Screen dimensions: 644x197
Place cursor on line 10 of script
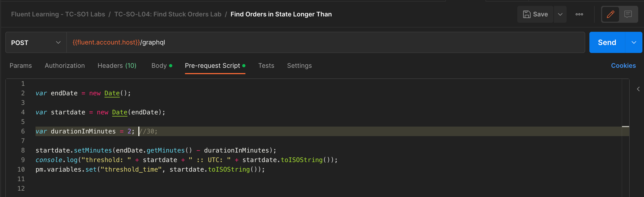292,169
